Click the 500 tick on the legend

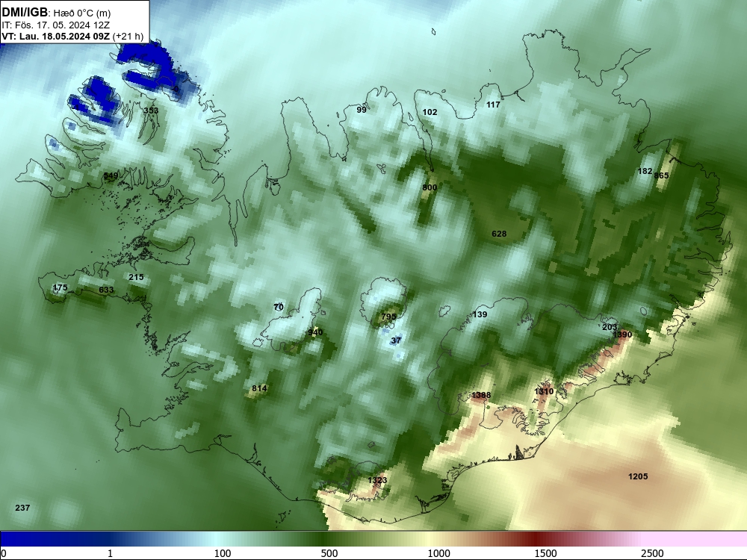(x=329, y=553)
